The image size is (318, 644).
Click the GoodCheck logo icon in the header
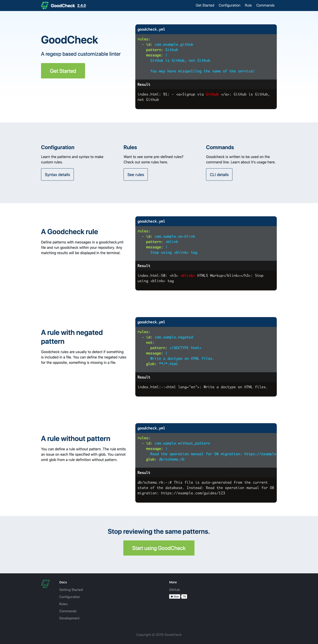pyautogui.click(x=45, y=5)
